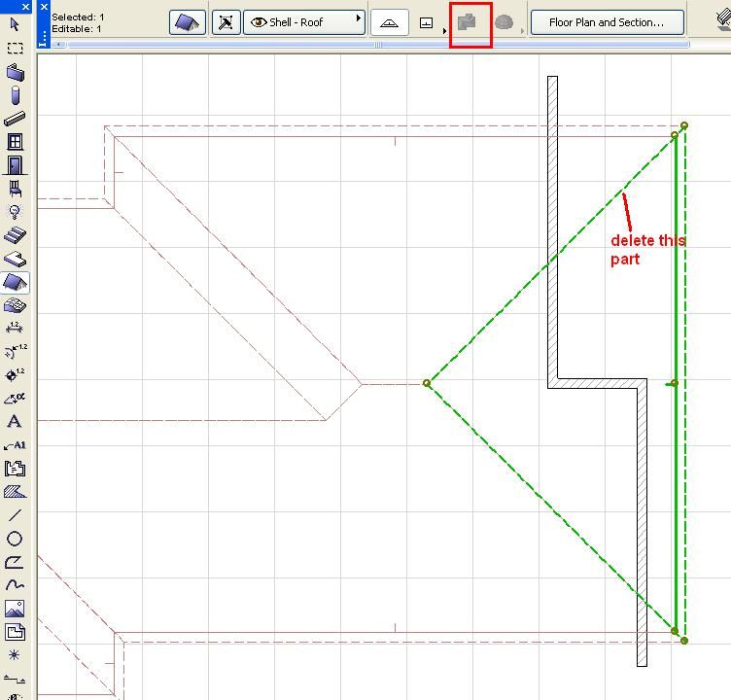This screenshot has height=700, width=731.
Task: Select the Level Dimension tool
Action: pos(15,374)
